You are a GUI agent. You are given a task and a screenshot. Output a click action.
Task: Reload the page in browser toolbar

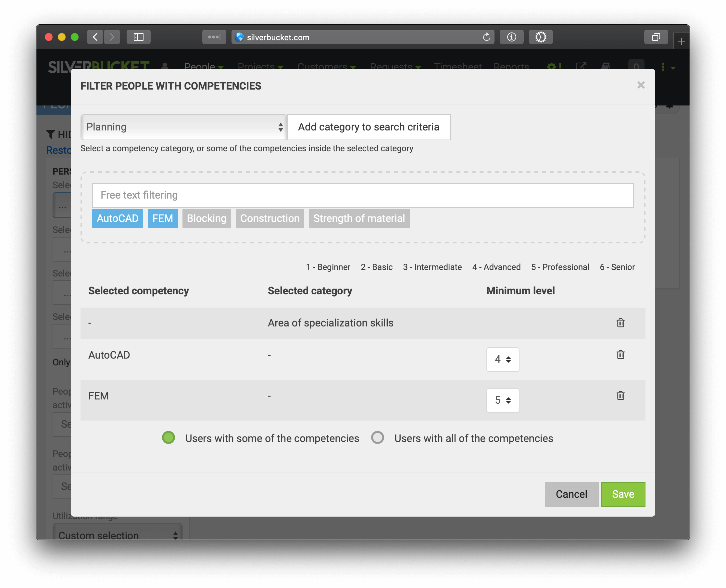[486, 37]
